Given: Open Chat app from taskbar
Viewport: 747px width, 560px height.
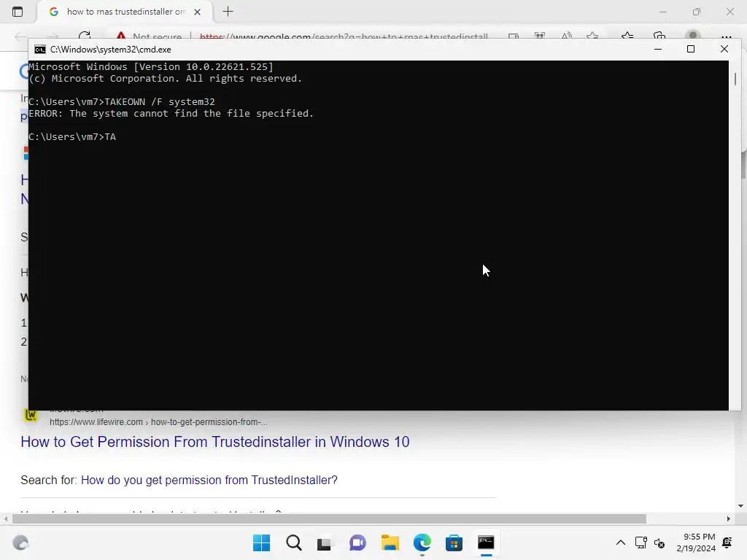Looking at the screenshot, I should 357,542.
